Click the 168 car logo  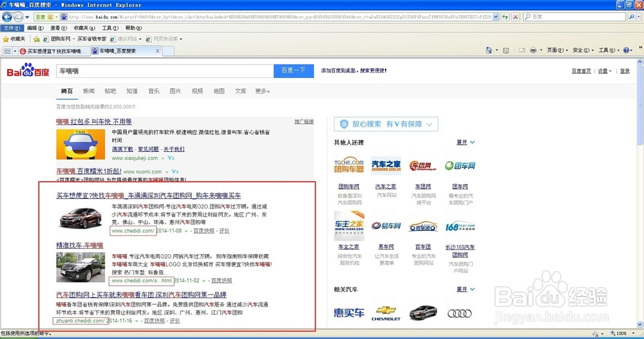tap(460, 226)
